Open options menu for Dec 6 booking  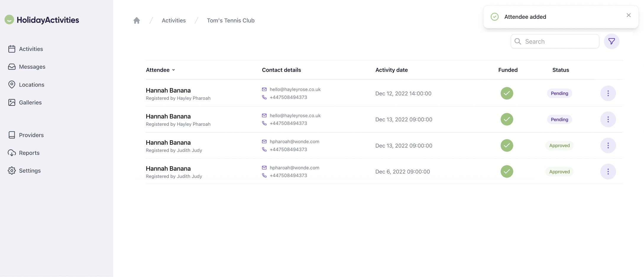click(608, 172)
